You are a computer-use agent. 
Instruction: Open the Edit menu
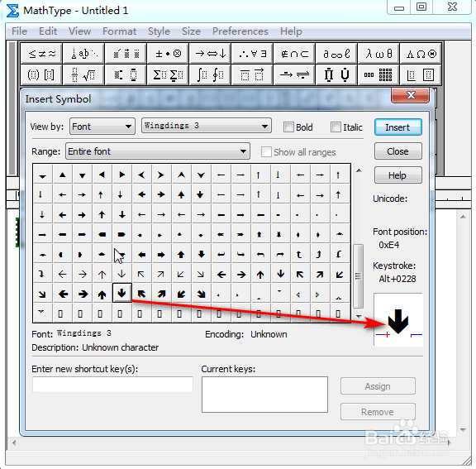pyautogui.click(x=48, y=31)
